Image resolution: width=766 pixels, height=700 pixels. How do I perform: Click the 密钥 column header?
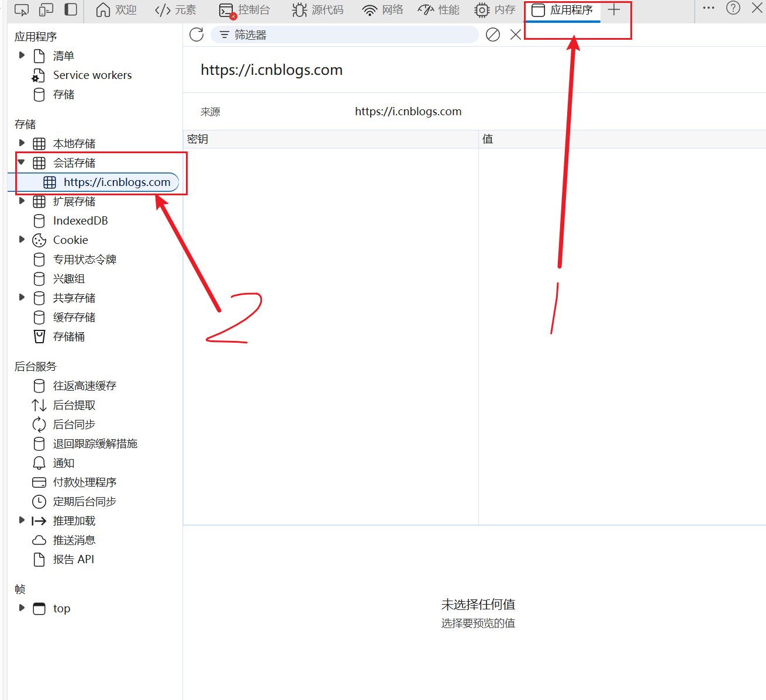pos(331,139)
